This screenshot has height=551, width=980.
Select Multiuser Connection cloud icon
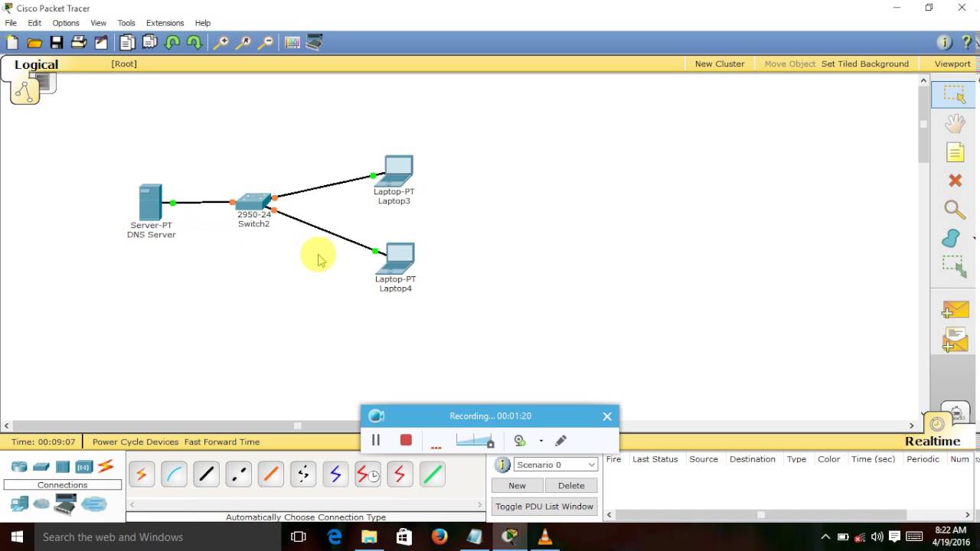94,504
